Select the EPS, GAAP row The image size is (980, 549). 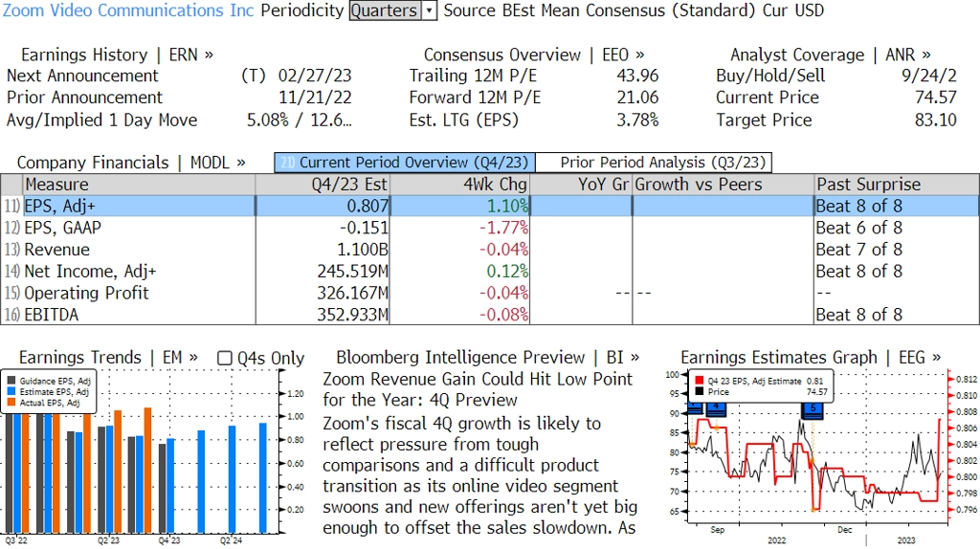490,228
